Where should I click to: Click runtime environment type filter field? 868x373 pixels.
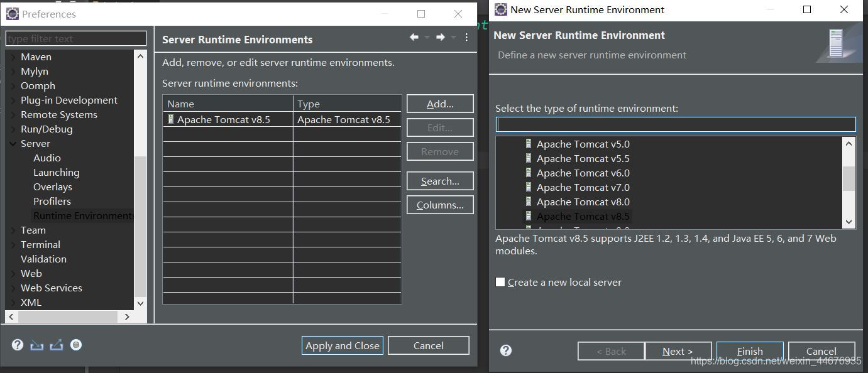point(676,124)
